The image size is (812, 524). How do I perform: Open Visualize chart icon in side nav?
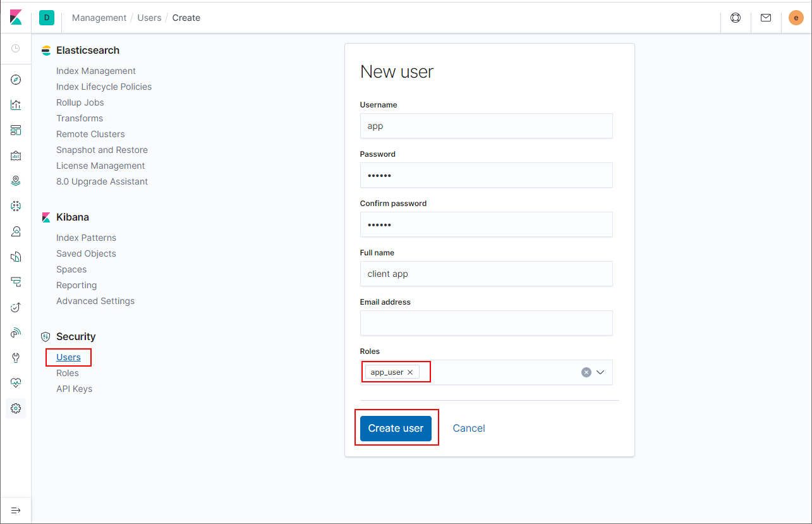pyautogui.click(x=16, y=105)
